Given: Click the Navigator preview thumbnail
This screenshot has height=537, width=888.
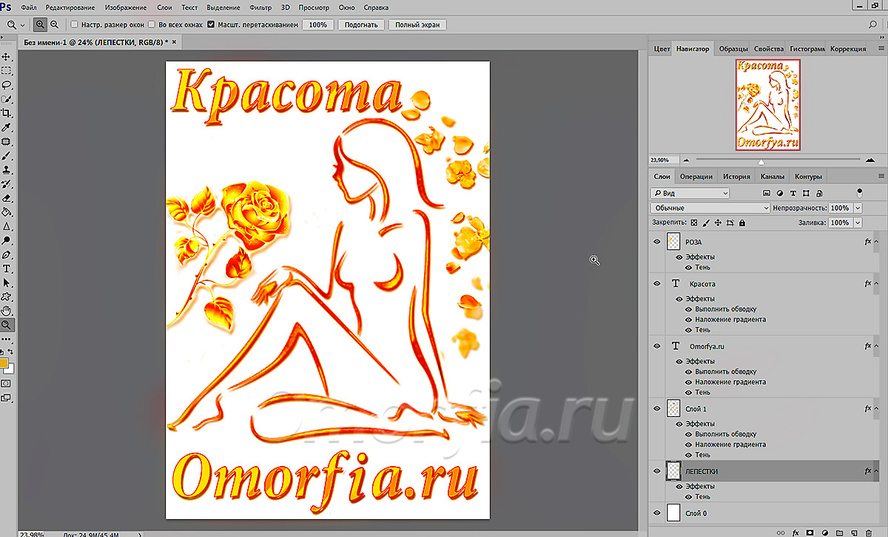Looking at the screenshot, I should coord(768,105).
